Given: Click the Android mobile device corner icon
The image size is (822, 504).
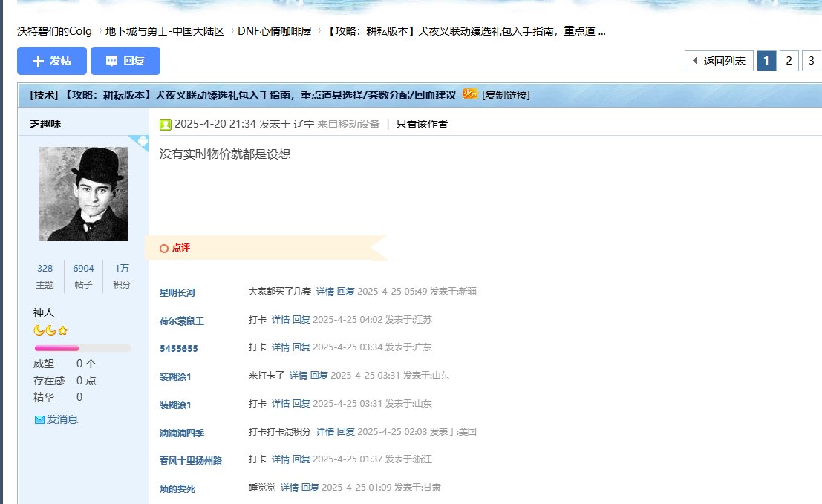Looking at the screenshot, I should [142, 142].
